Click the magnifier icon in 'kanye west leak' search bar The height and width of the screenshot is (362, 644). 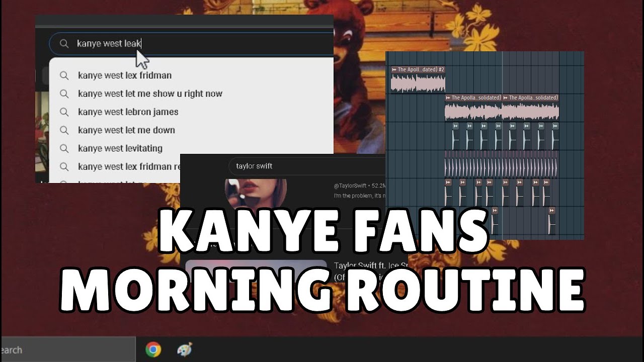[64, 44]
